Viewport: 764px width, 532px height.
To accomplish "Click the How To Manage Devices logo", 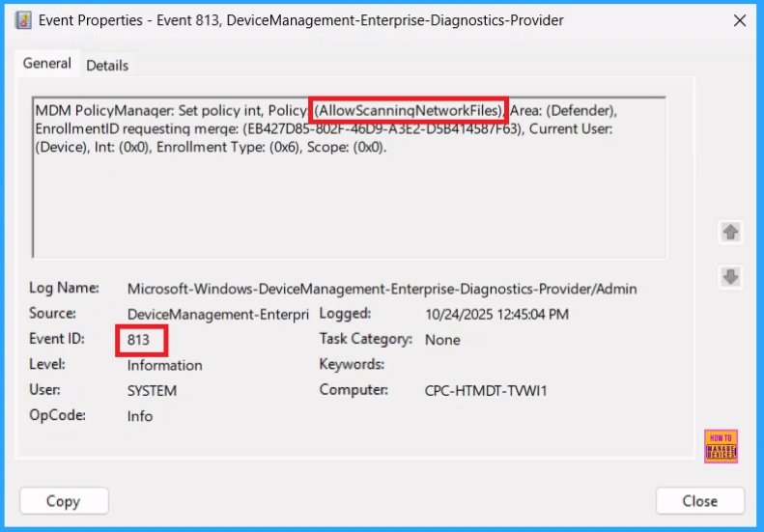I will click(x=722, y=446).
